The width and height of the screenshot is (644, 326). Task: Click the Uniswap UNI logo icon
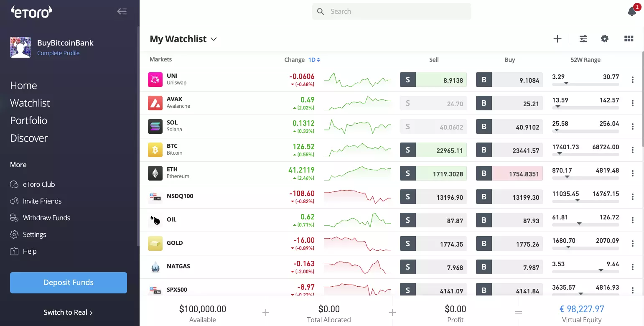[x=155, y=79]
